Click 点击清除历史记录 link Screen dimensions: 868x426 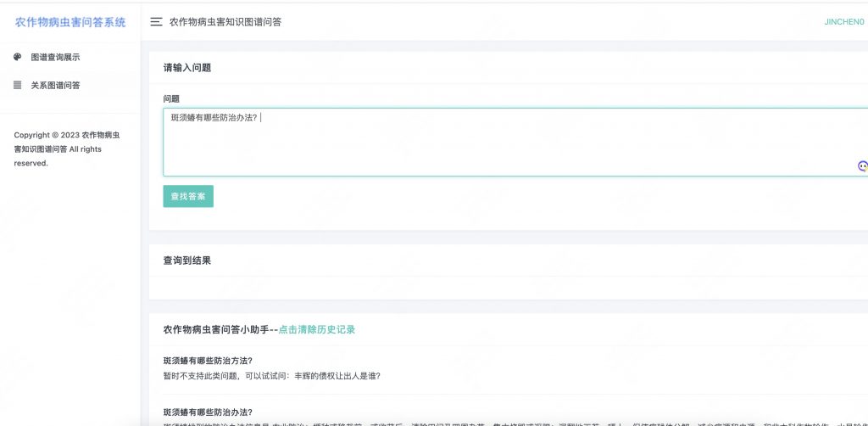[316, 329]
